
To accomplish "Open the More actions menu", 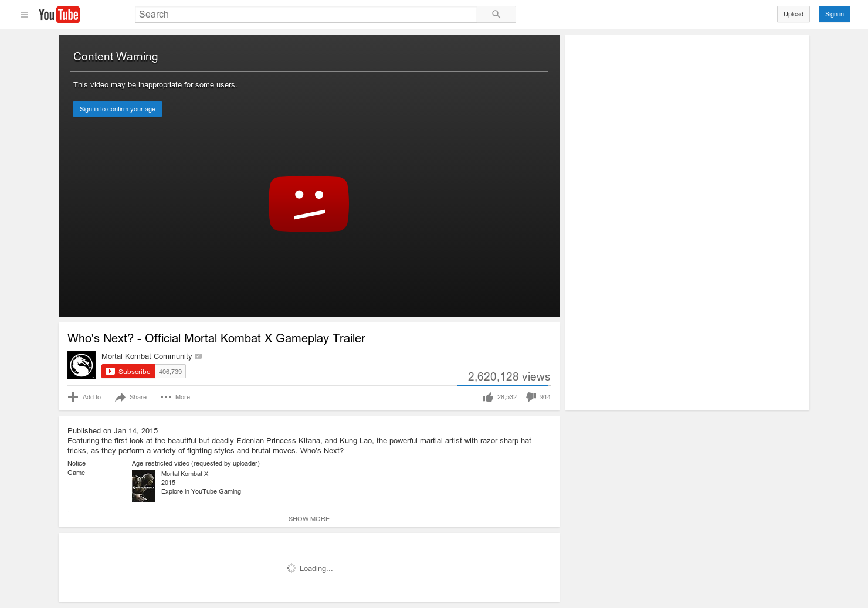I will pyautogui.click(x=175, y=397).
